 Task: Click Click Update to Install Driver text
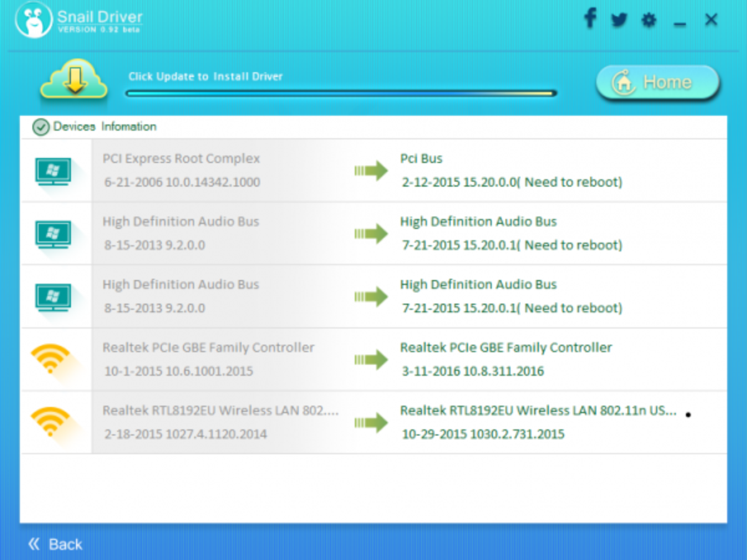[x=206, y=77]
